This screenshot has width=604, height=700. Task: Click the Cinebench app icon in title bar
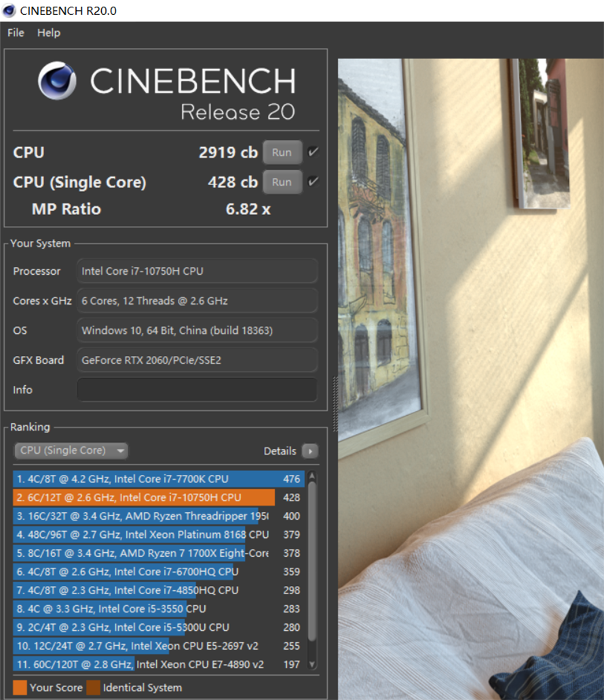click(10, 10)
